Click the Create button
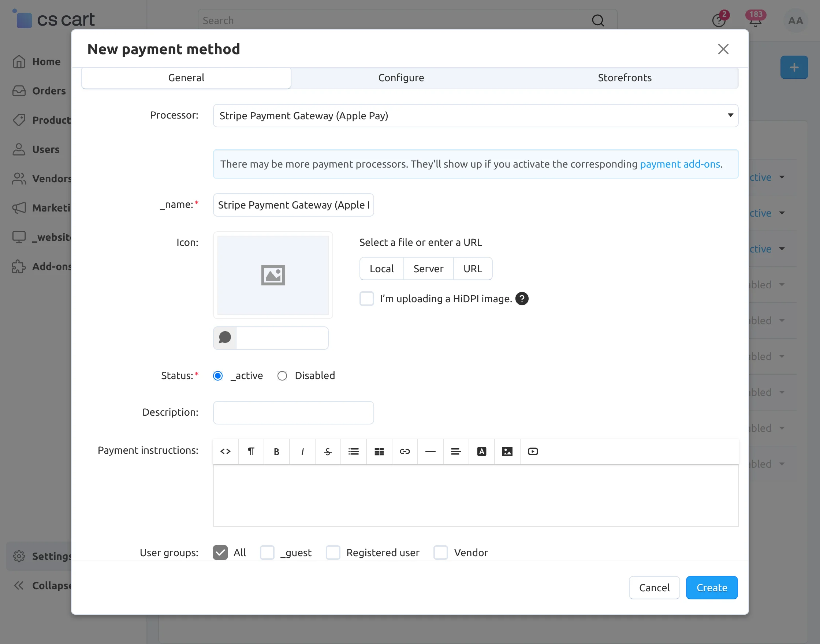The width and height of the screenshot is (820, 644). click(x=712, y=587)
